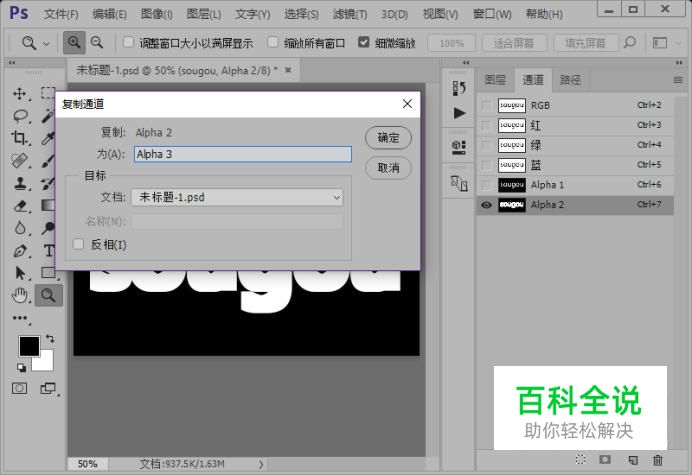Enable 缩放所有窗口 checkbox
692x475 pixels.
pos(273,42)
